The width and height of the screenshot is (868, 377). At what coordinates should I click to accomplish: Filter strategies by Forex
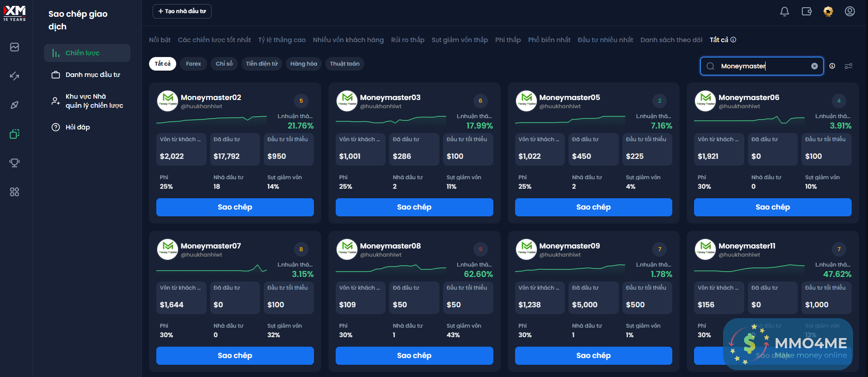click(x=193, y=64)
